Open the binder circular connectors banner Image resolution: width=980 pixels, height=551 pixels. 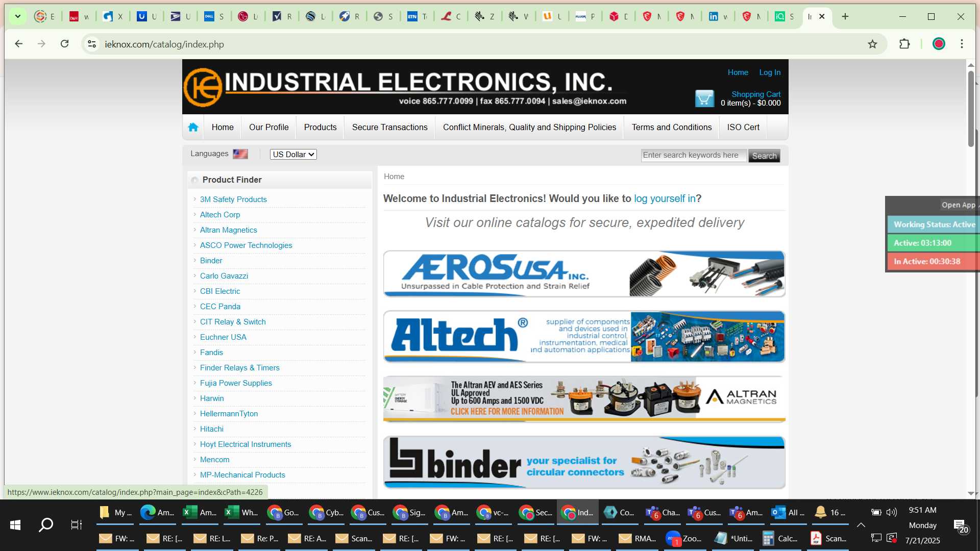point(584,463)
